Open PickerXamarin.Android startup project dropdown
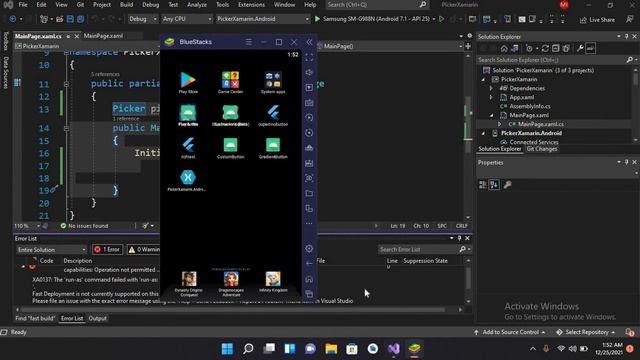640x360 pixels. (x=262, y=19)
